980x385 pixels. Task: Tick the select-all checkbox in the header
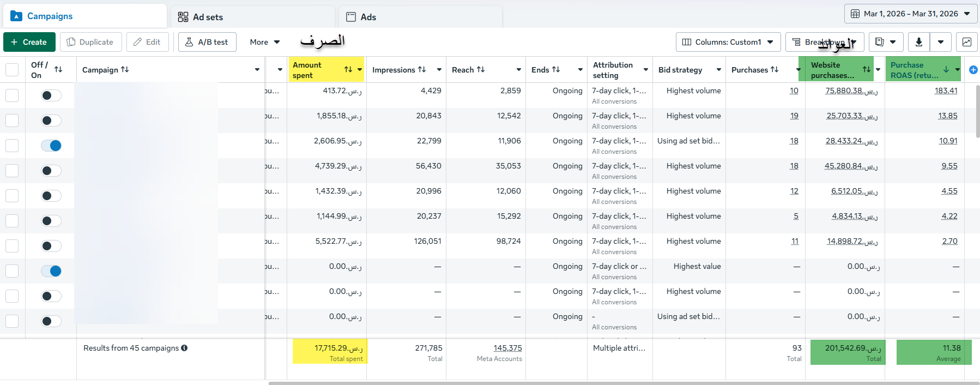coord(12,70)
